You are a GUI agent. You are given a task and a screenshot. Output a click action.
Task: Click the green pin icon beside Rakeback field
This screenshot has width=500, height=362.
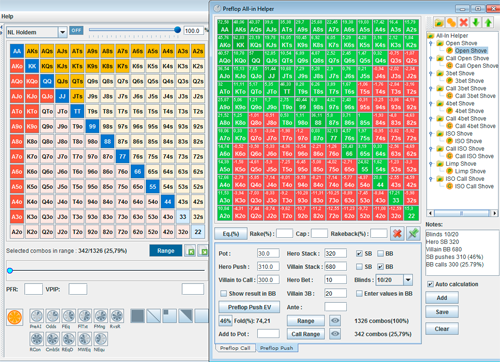click(x=413, y=234)
